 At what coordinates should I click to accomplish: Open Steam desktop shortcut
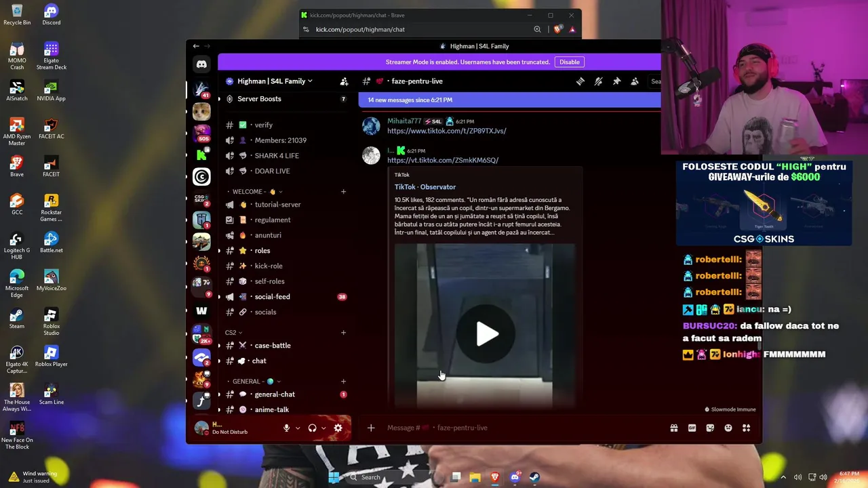click(x=17, y=319)
